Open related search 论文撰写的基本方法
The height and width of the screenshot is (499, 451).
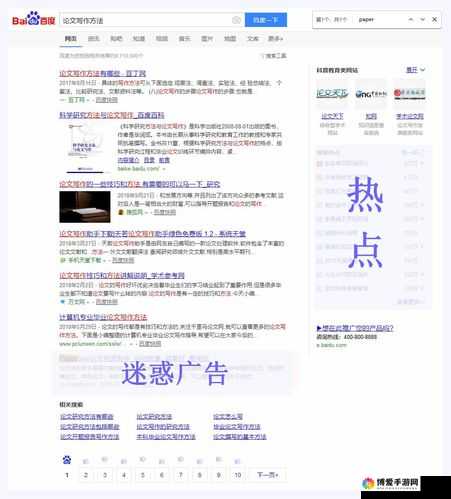(240, 437)
